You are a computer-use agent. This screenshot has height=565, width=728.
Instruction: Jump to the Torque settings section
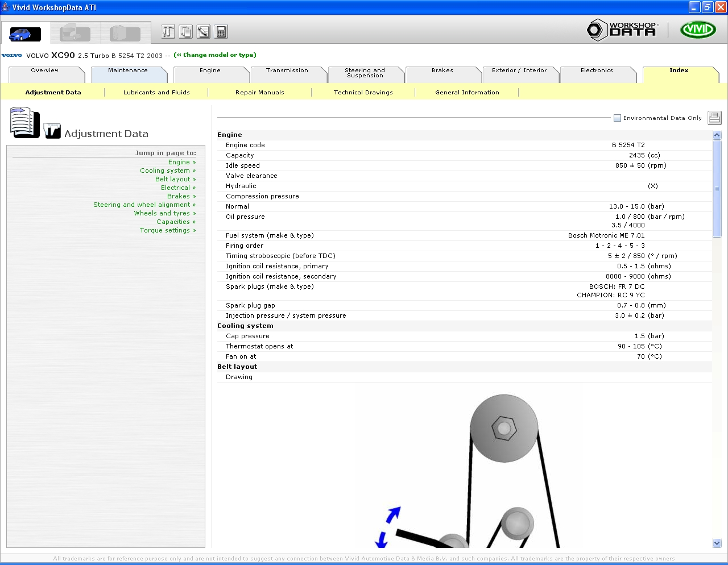[168, 230]
